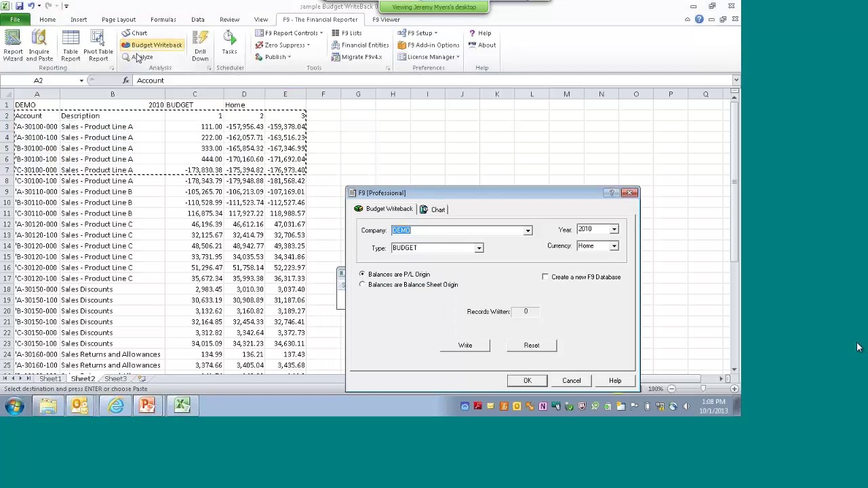Switch to the Home ribbon tab
The width and height of the screenshot is (868, 488).
coord(47,20)
